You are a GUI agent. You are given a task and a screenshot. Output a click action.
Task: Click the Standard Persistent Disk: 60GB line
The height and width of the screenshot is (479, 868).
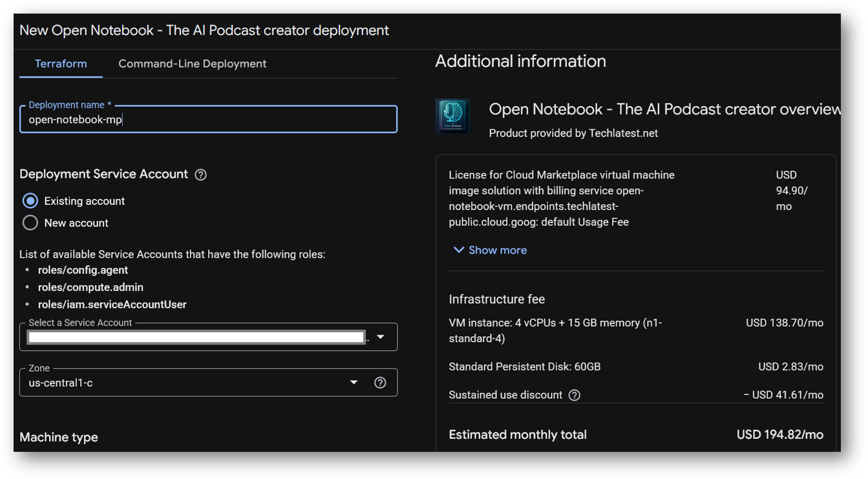(x=525, y=367)
